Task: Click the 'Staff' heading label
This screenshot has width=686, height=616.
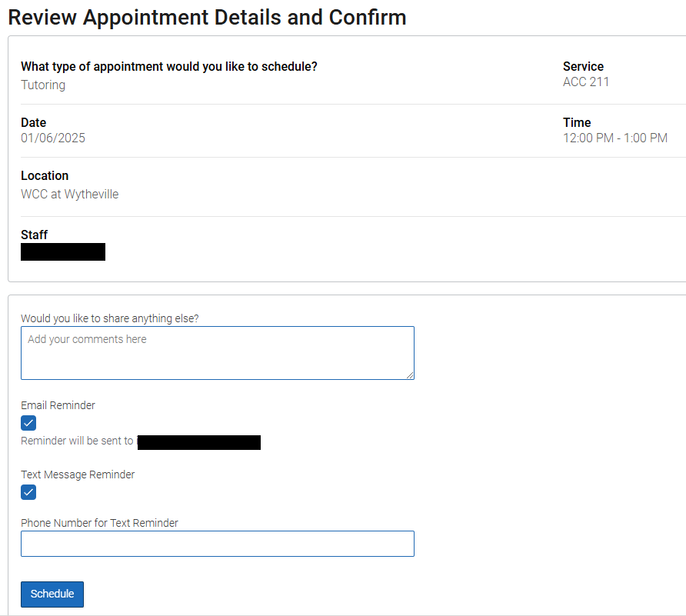Action: point(34,235)
